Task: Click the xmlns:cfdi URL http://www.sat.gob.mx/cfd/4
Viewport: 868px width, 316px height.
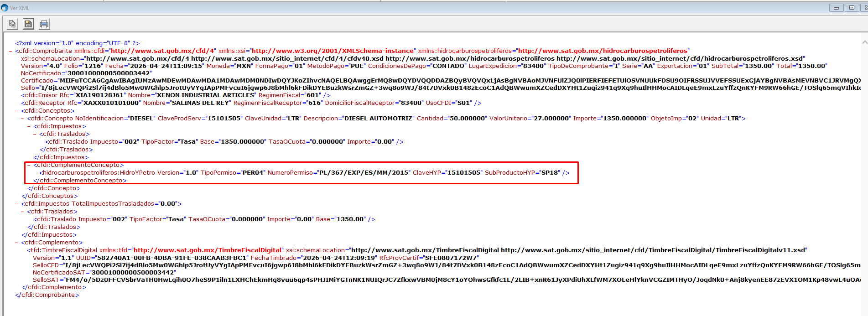Action: (x=163, y=51)
